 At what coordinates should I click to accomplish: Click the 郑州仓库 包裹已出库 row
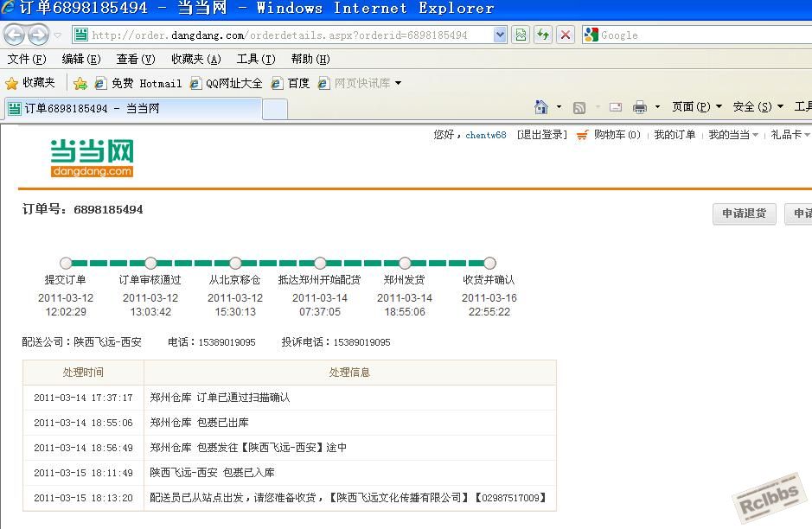pos(290,423)
